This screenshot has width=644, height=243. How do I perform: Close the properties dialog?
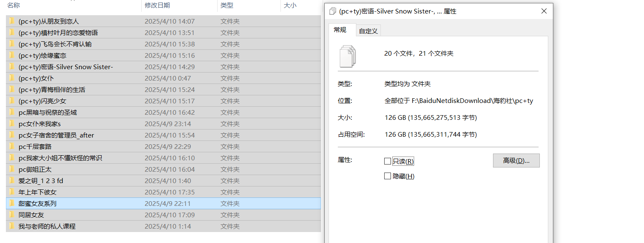click(x=544, y=11)
